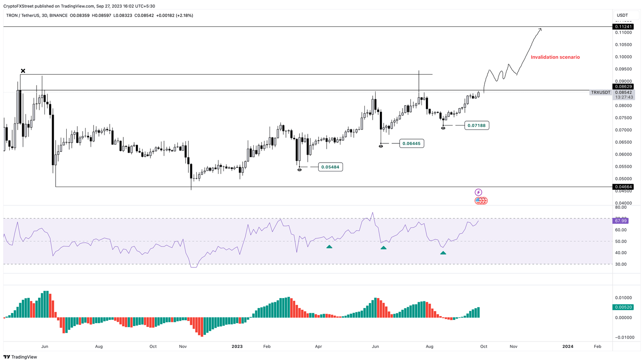Viewport: 644px width, 363px height.
Task: Click the purple lightning bolt event icon
Action: tap(478, 192)
